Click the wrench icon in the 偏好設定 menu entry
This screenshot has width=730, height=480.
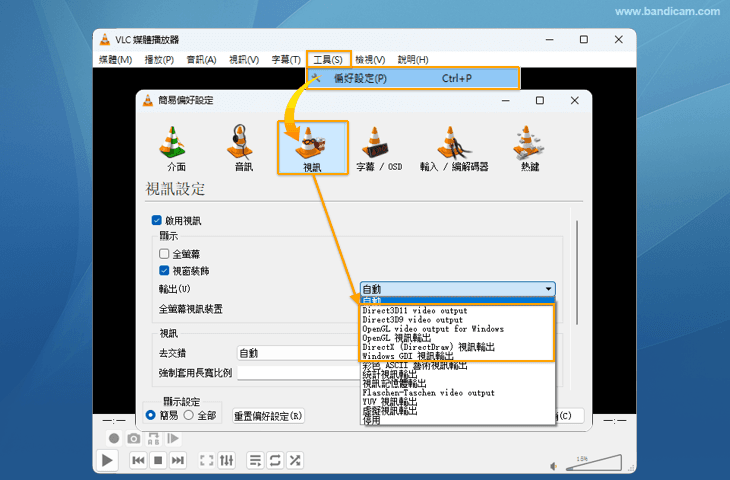click(316, 78)
